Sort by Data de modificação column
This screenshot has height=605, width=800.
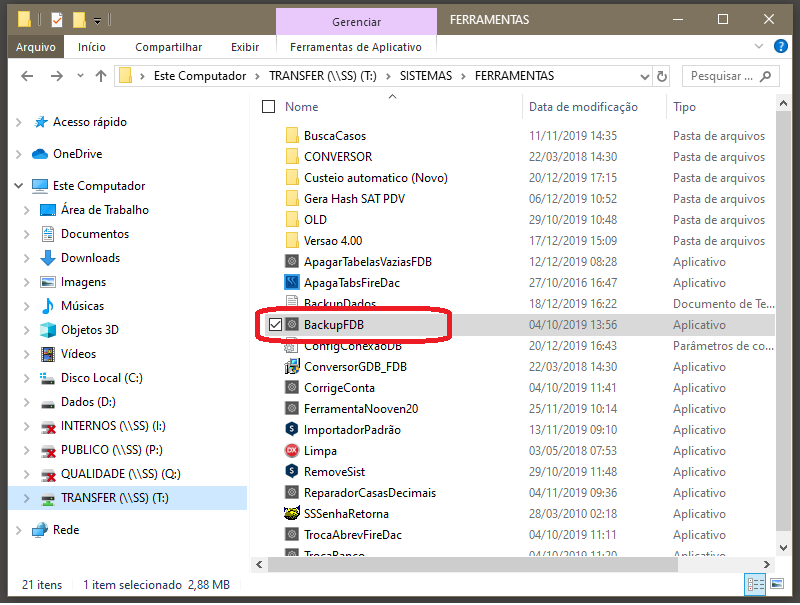point(583,107)
